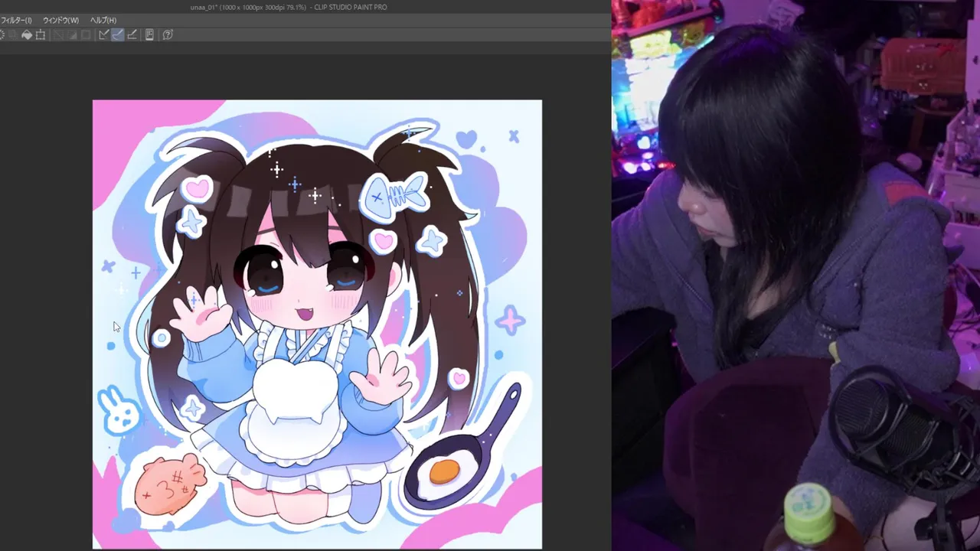Open the フィルター(I) menu
The height and width of the screenshot is (551, 980).
coord(15,20)
